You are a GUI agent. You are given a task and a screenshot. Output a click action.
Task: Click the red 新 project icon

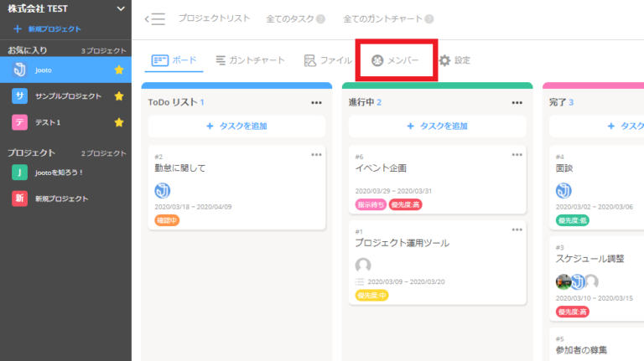pos(19,199)
